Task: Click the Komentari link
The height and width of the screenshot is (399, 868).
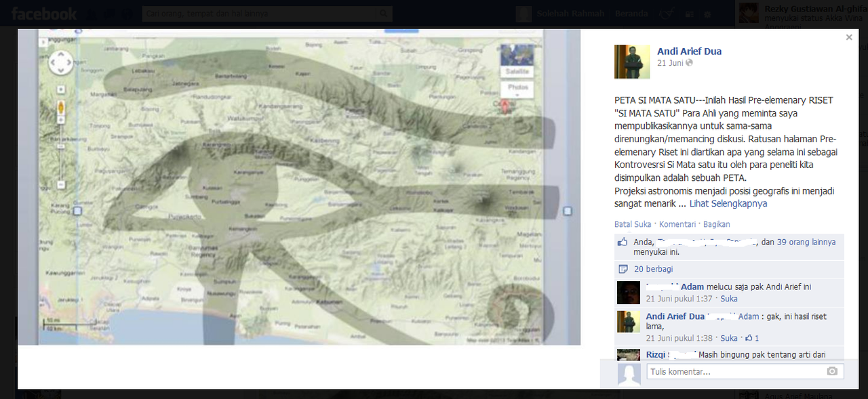Action: (677, 224)
